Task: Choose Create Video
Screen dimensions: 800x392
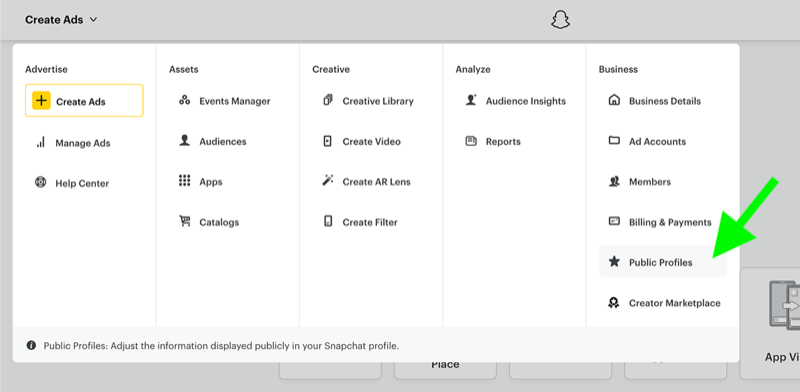Action: [371, 141]
